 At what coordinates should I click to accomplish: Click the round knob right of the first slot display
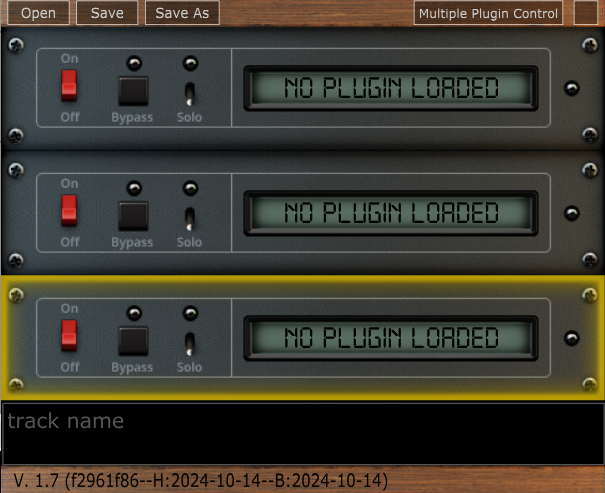coord(571,88)
